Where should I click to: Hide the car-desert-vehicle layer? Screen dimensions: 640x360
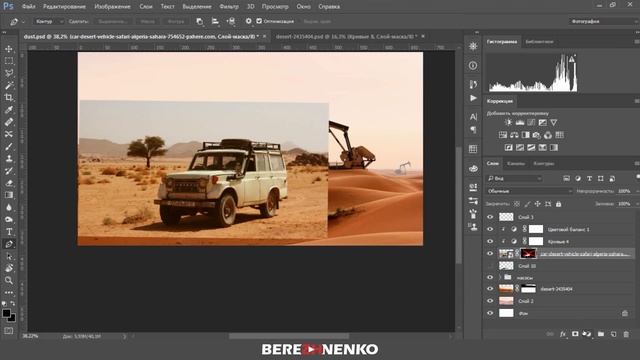point(490,253)
